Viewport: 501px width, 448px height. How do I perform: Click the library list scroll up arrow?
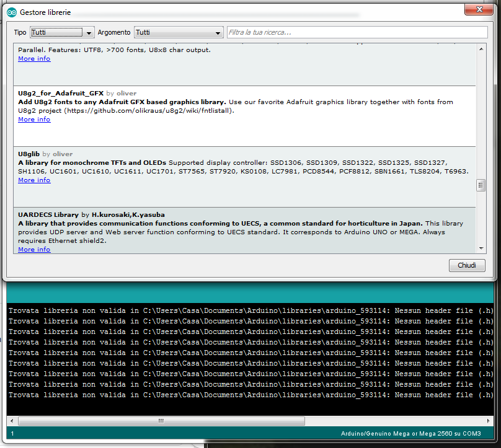pyautogui.click(x=481, y=49)
